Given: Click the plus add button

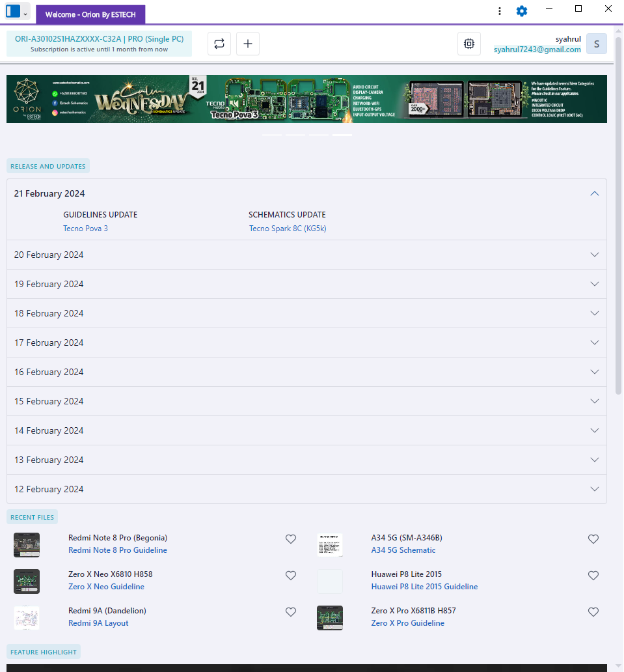Looking at the screenshot, I should pyautogui.click(x=248, y=44).
